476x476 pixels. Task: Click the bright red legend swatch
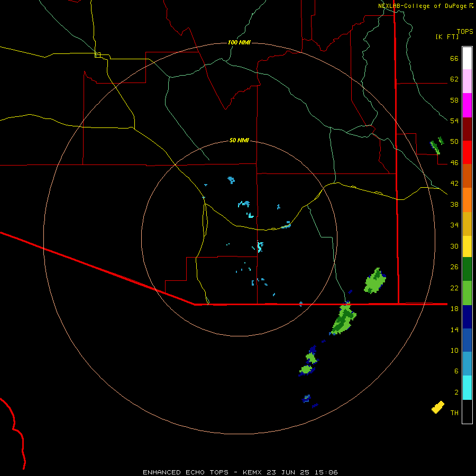[x=467, y=152]
